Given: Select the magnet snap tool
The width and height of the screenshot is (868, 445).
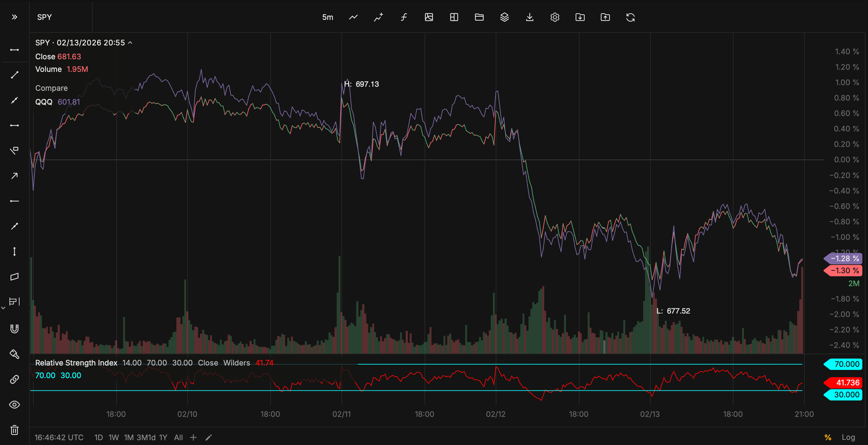Looking at the screenshot, I should pyautogui.click(x=14, y=329).
